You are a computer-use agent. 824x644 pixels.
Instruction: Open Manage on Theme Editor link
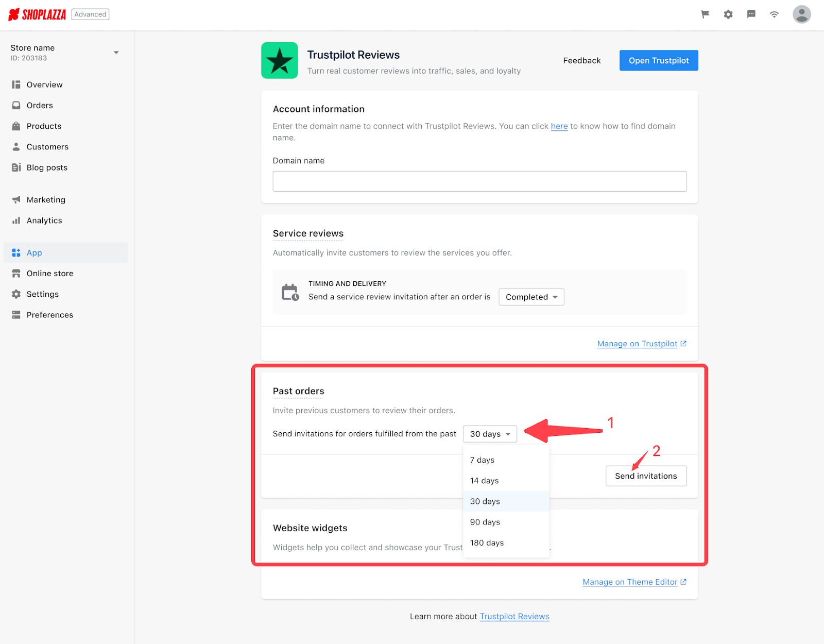point(630,582)
